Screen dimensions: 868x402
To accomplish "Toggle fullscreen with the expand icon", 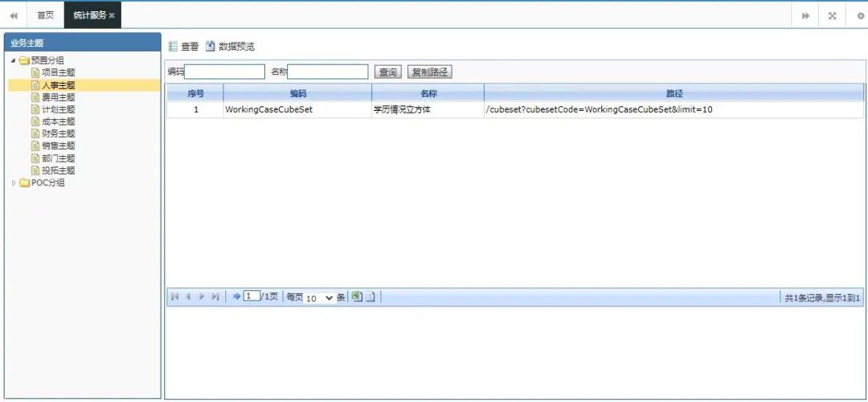I will click(832, 15).
